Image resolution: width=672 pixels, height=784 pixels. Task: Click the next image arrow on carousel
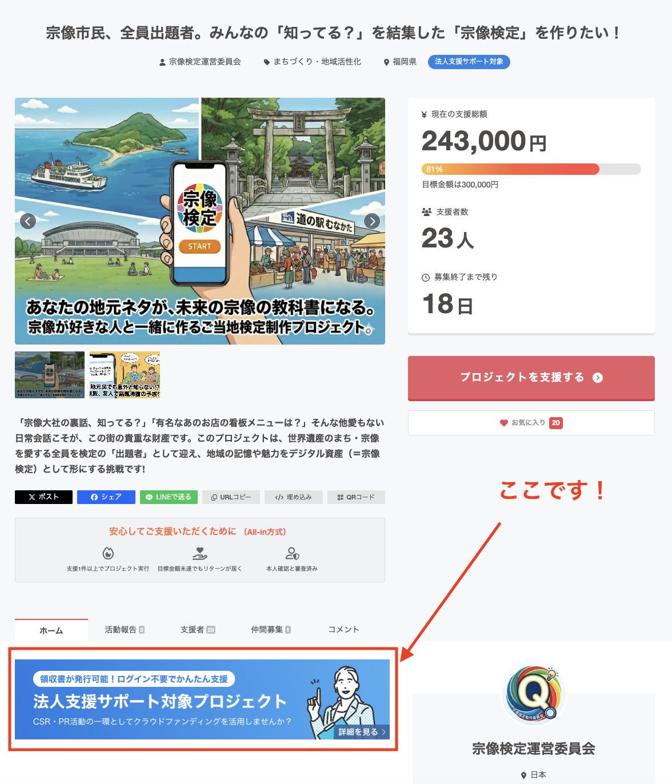372,221
